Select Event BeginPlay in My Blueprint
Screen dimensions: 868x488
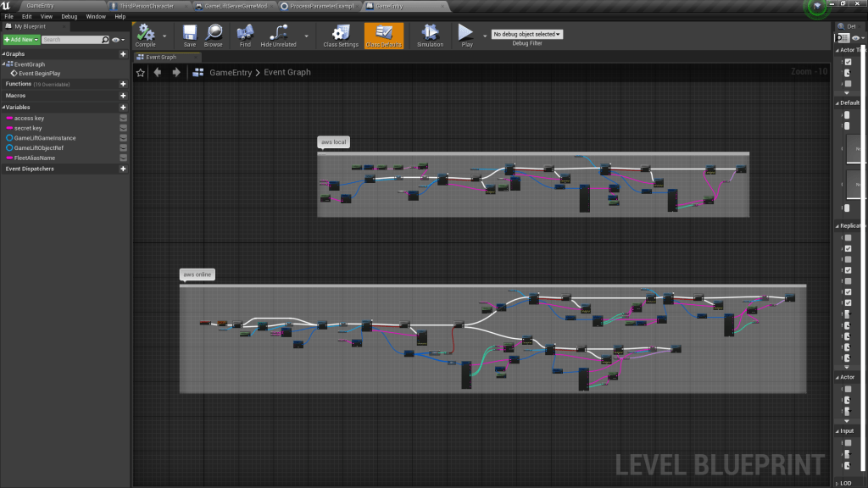point(39,74)
